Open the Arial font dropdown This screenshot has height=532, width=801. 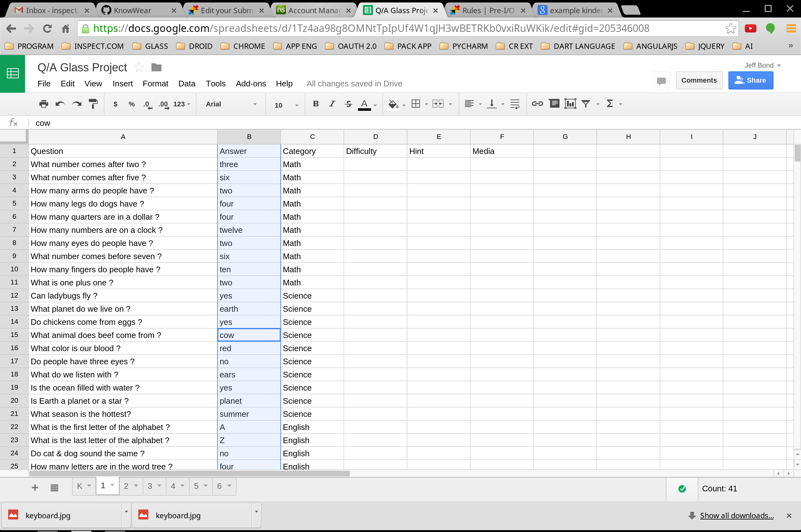[231, 104]
